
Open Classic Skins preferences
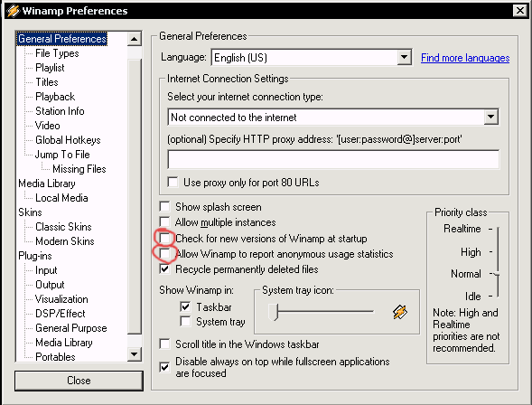click(63, 227)
